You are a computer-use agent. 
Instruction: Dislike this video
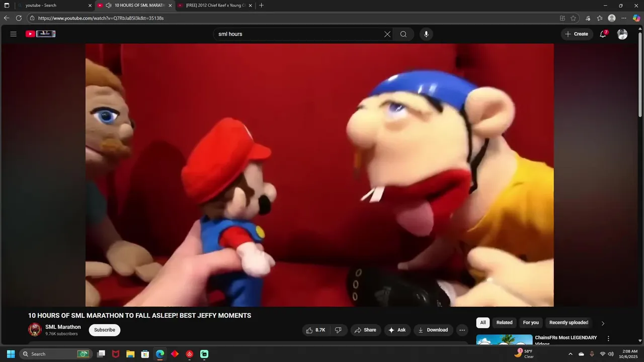coord(338,330)
